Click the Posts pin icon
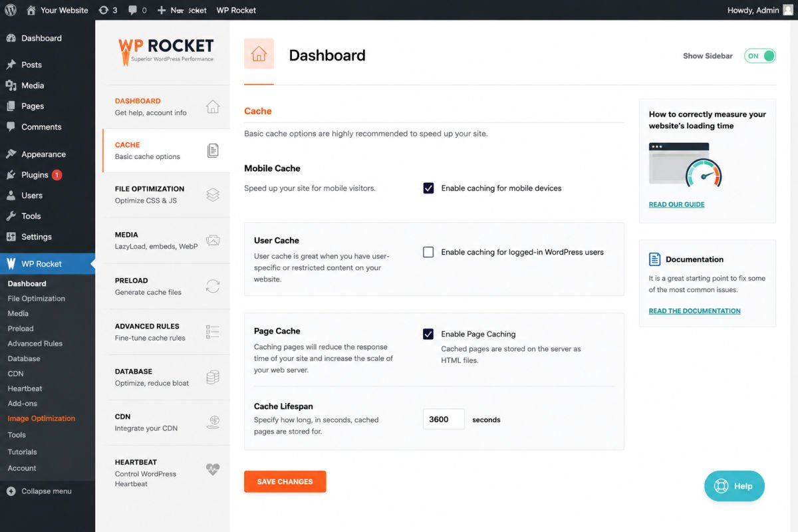 click(x=11, y=65)
